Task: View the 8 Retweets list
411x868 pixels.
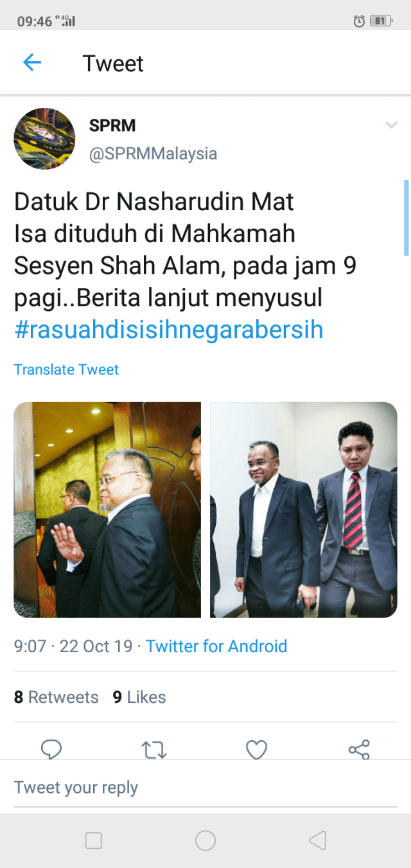Action: (x=57, y=697)
